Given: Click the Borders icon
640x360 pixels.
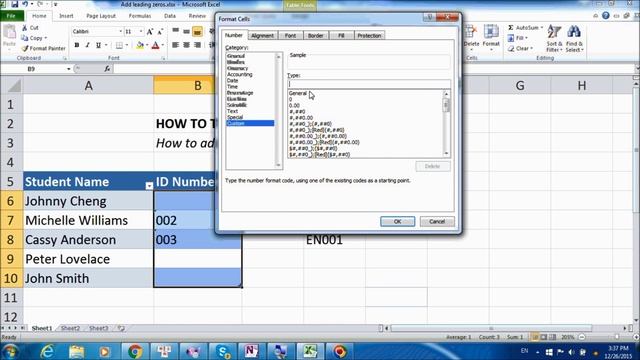Looking at the screenshot, I should [x=119, y=45].
